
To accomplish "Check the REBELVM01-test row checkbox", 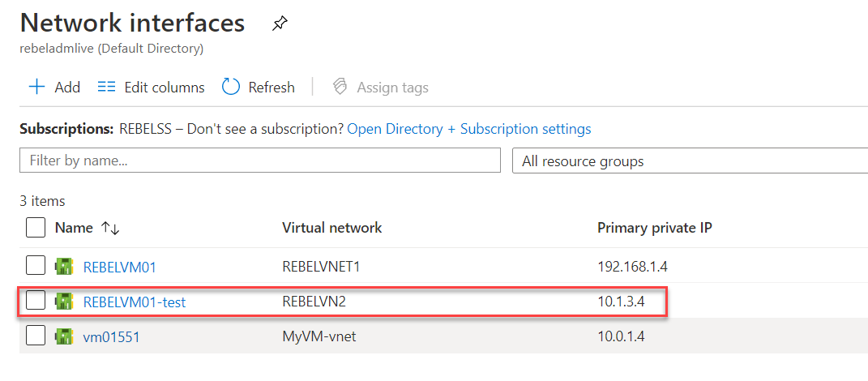I will point(36,302).
